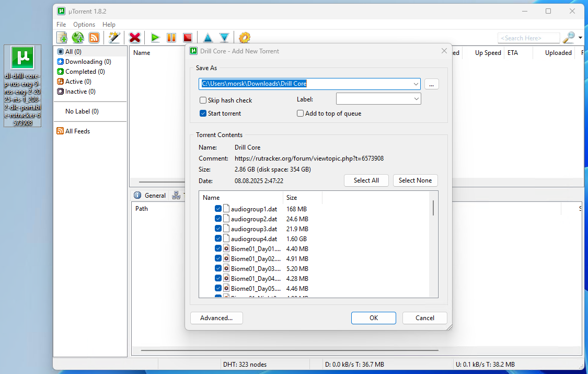Click the Create New Torrent wand icon
Screen dimensions: 588x374
(114, 38)
